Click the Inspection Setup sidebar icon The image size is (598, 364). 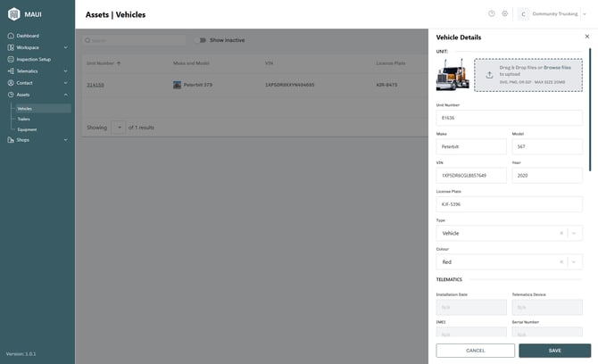10,59
